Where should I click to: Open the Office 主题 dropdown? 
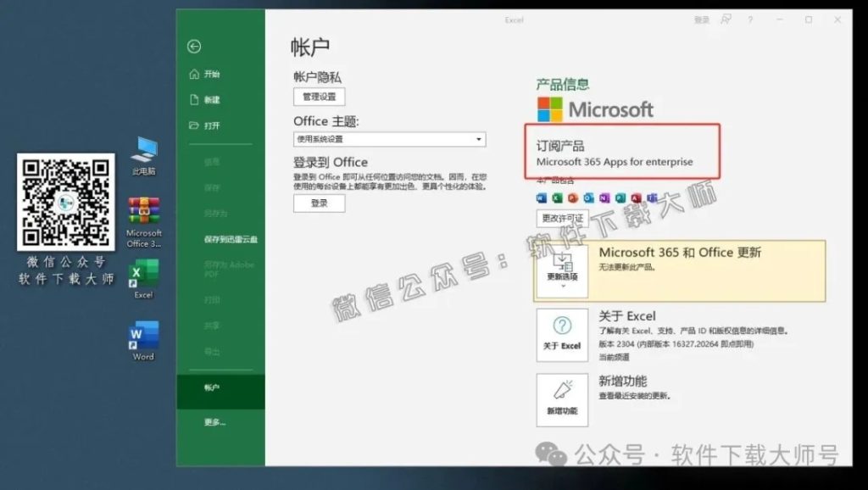(x=389, y=139)
